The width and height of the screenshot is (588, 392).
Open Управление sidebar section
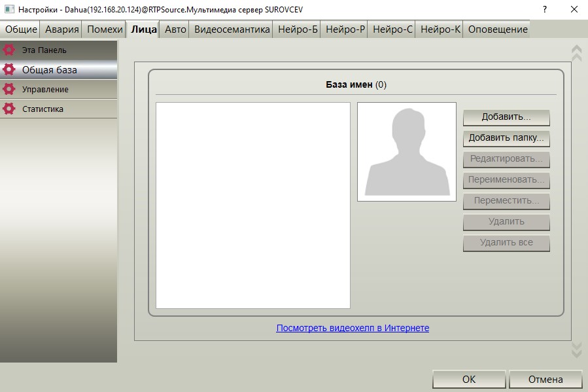click(x=58, y=89)
